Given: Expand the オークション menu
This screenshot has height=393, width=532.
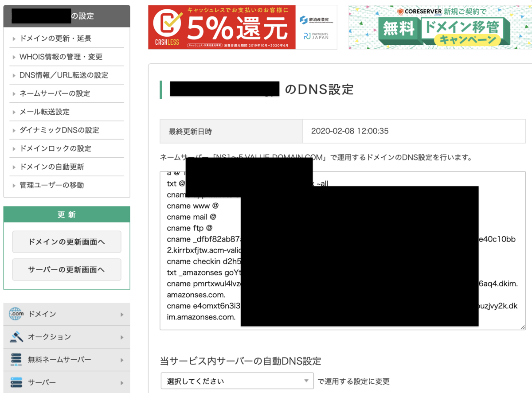Looking at the screenshot, I should click(66, 337).
